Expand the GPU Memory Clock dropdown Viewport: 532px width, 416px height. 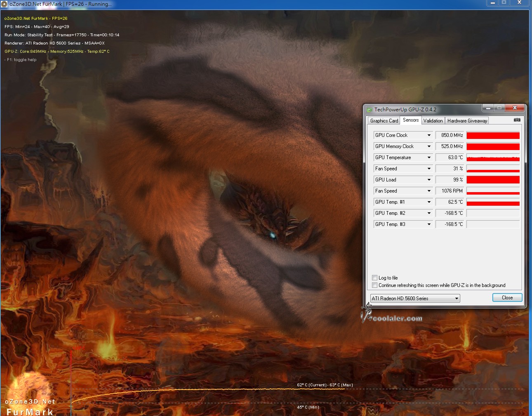pyautogui.click(x=429, y=146)
